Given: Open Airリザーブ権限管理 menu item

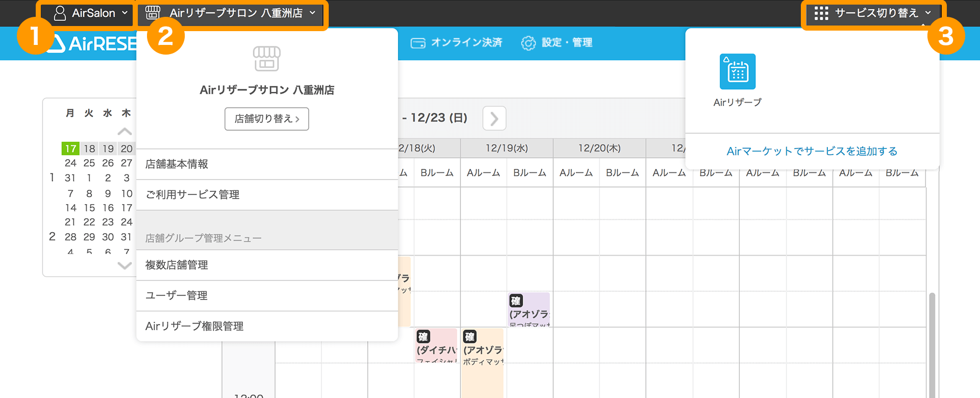Looking at the screenshot, I should click(267, 327).
